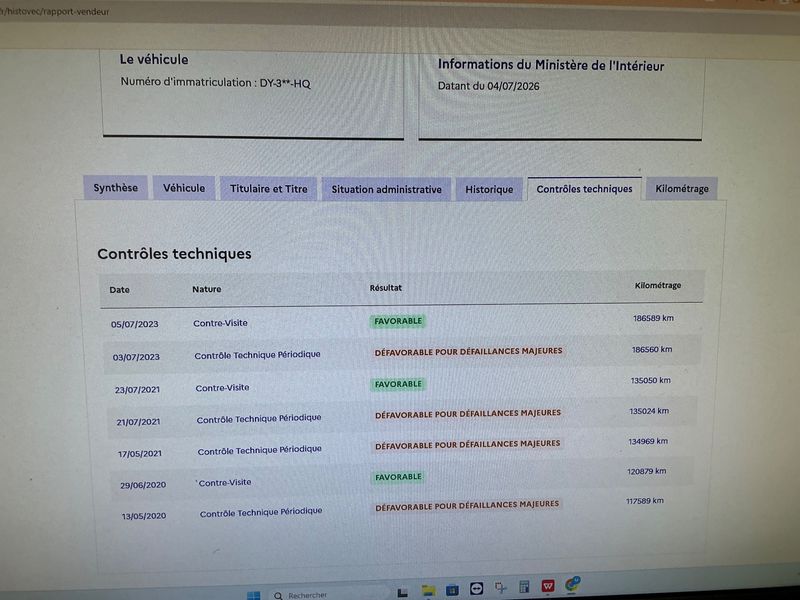Open Microsoft Store taskbar icon

tap(452, 590)
